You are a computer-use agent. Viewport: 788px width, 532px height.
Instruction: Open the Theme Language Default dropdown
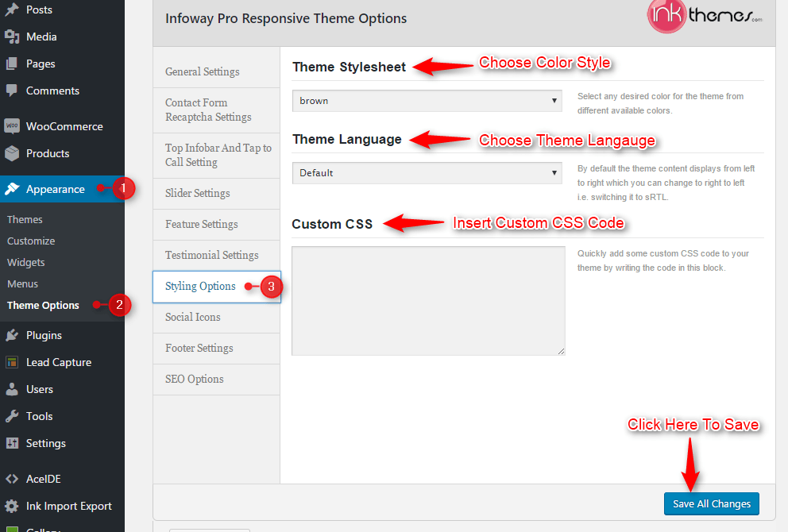point(427,173)
